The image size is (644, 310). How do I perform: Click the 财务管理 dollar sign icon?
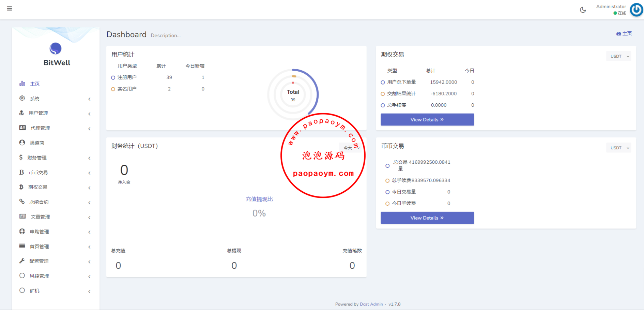pyautogui.click(x=21, y=157)
